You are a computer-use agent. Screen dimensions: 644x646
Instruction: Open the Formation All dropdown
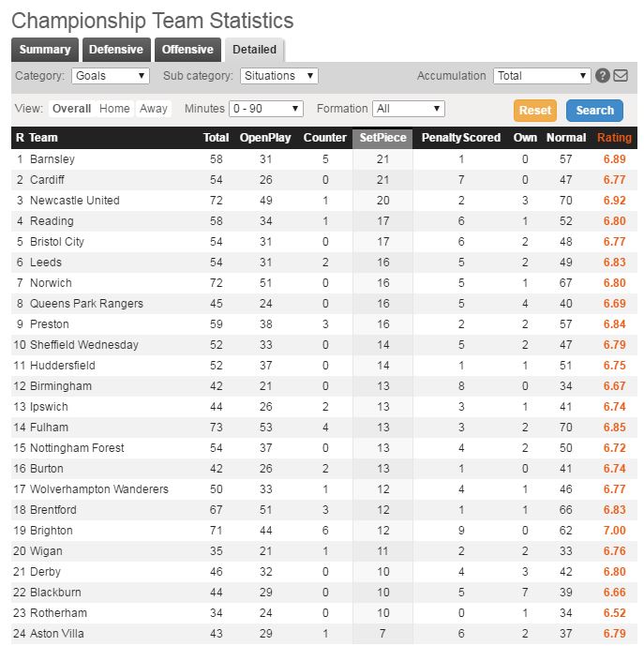click(409, 109)
